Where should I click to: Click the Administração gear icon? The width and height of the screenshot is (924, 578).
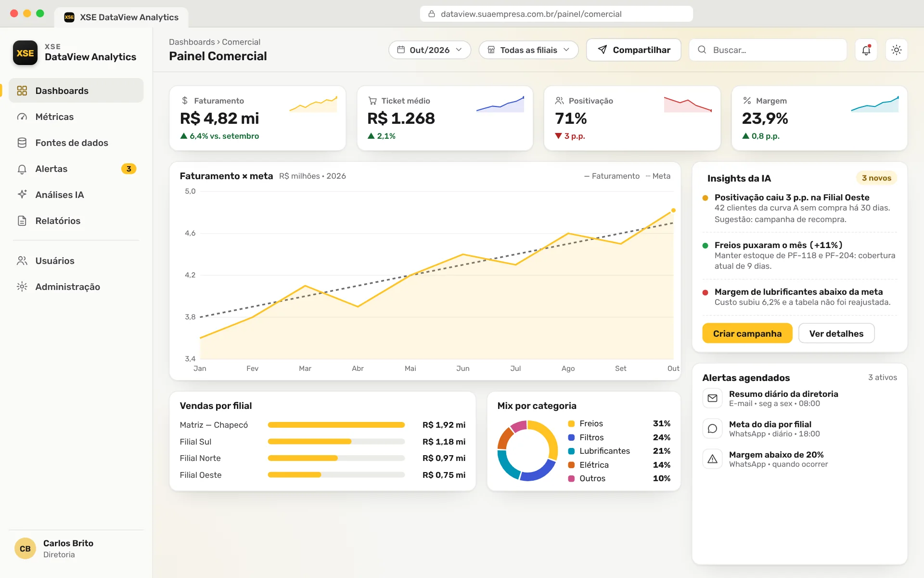(22, 287)
